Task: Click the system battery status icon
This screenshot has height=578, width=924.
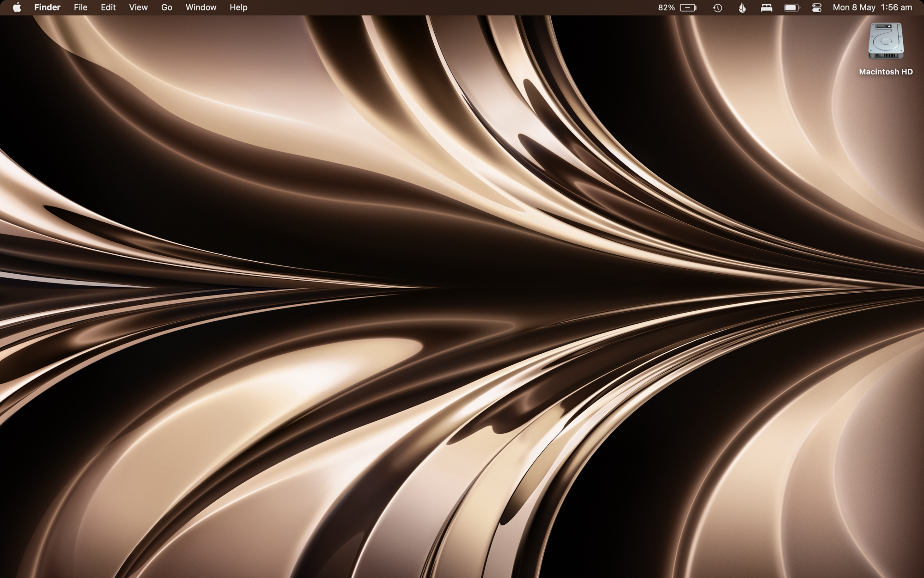Action: (791, 8)
